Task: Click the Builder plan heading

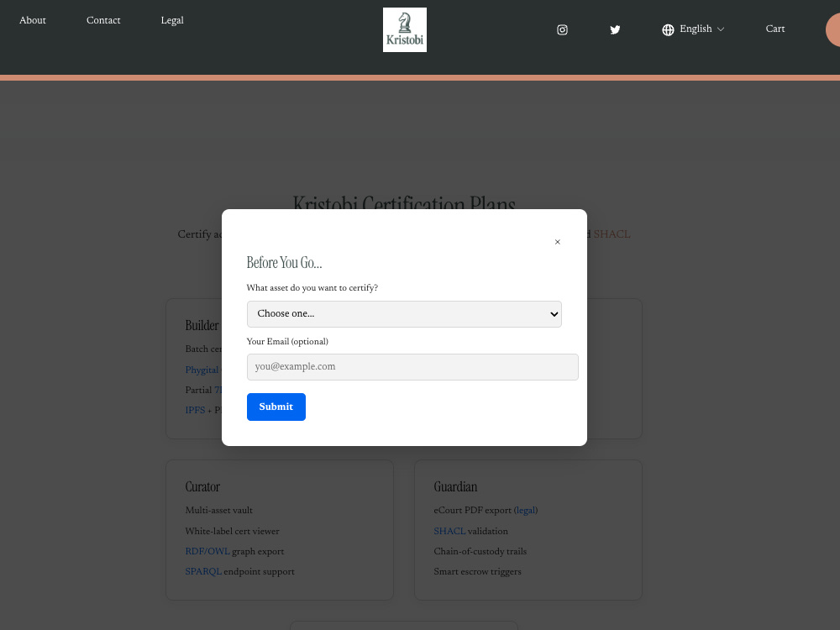Action: [202, 325]
